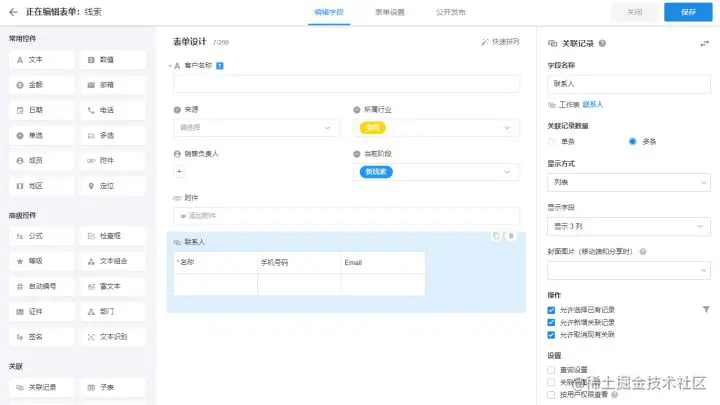Uncheck 允许选择已有记录
The width and height of the screenshot is (720, 405).
coord(551,310)
